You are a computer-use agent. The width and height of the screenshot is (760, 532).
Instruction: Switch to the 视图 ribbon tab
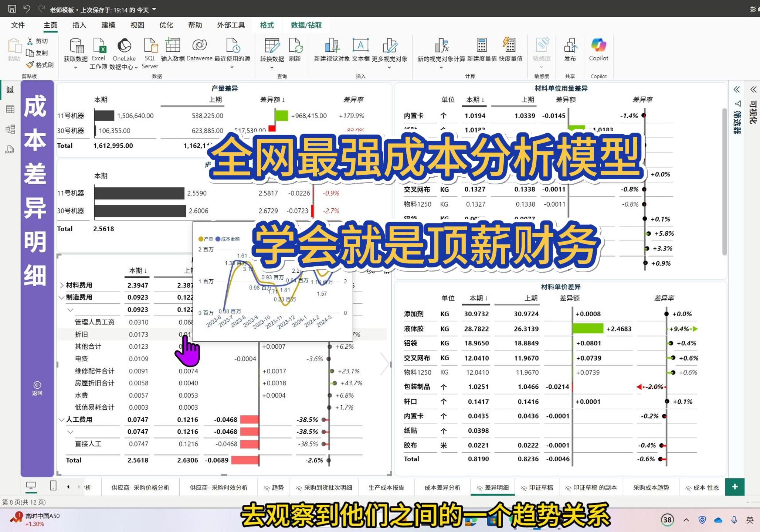coord(137,25)
